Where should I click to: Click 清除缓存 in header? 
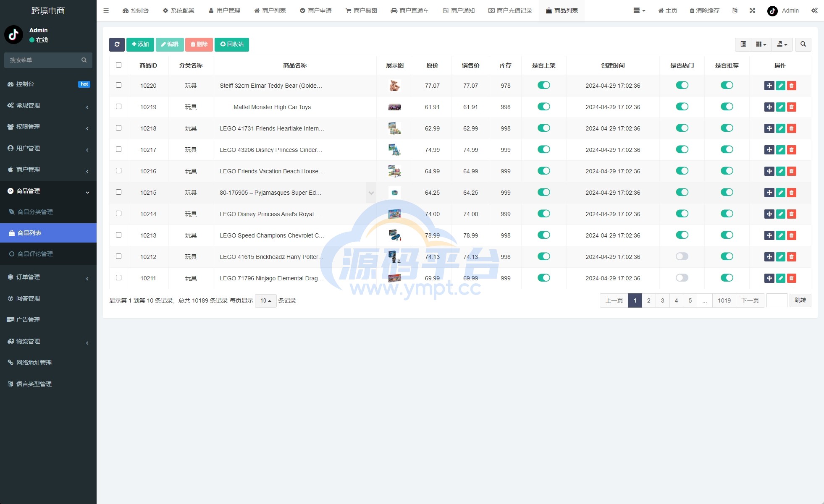click(x=704, y=10)
